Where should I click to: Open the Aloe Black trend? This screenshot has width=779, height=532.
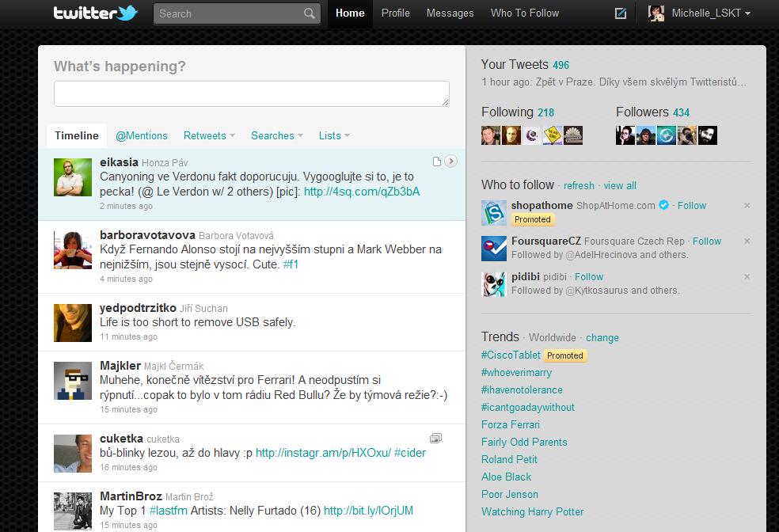click(506, 477)
